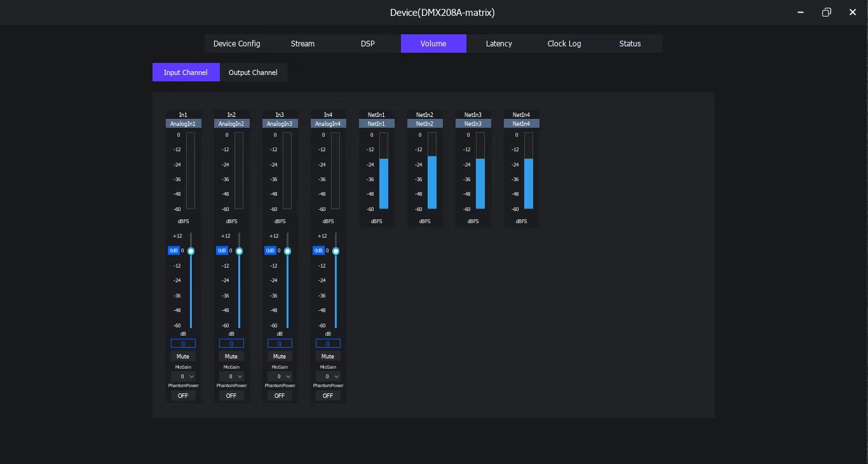Viewport: 868px width, 464px height.
Task: Open In1 MicGain dropdown
Action: (x=183, y=376)
